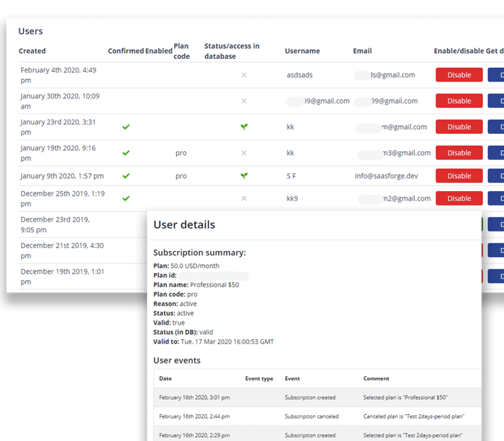Screen dimensions: 504x441
Task: Click date December 19th 2019, 1:01 pm
Action: tap(62, 277)
